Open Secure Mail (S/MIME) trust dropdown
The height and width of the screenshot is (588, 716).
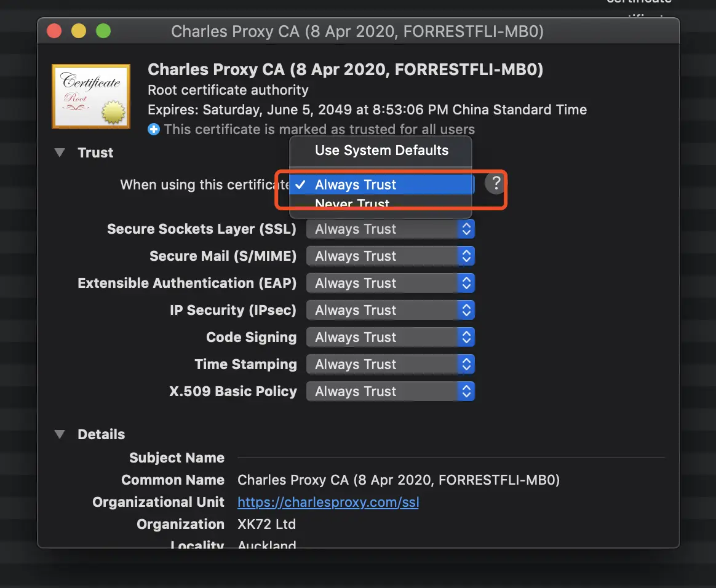(391, 256)
